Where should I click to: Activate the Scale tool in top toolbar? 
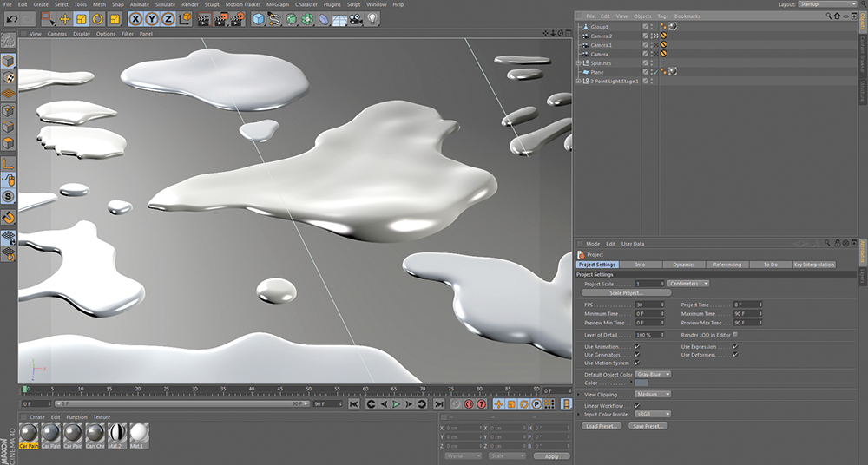point(82,19)
